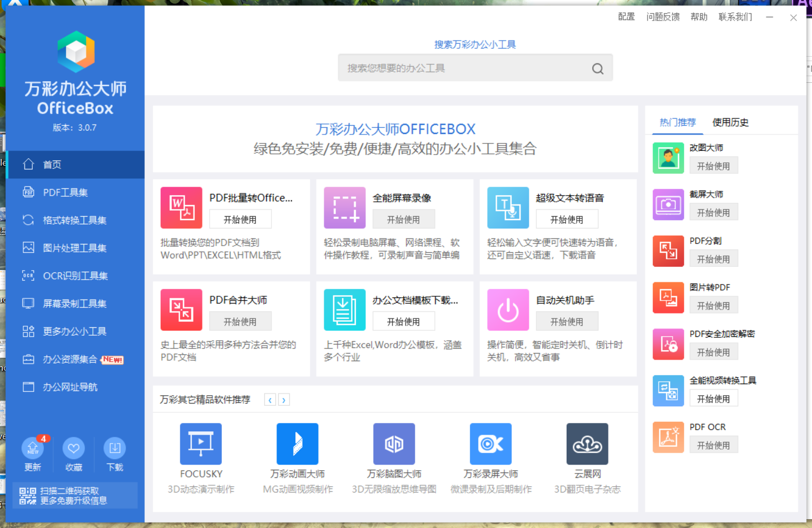Click the PDF OCR icon
Viewport: 812px width, 528px height.
coord(669,437)
